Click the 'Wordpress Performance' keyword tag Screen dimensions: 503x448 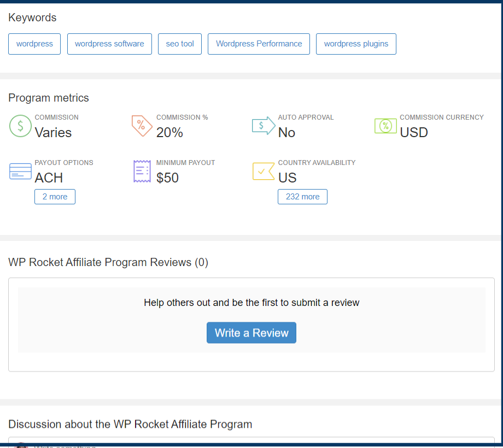click(259, 44)
